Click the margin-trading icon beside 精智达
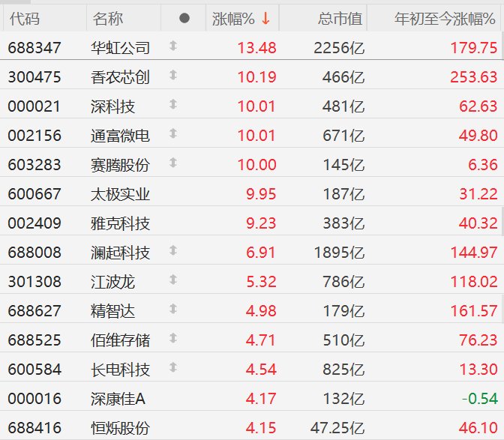Viewport: 504px width, 440px height. (x=173, y=309)
